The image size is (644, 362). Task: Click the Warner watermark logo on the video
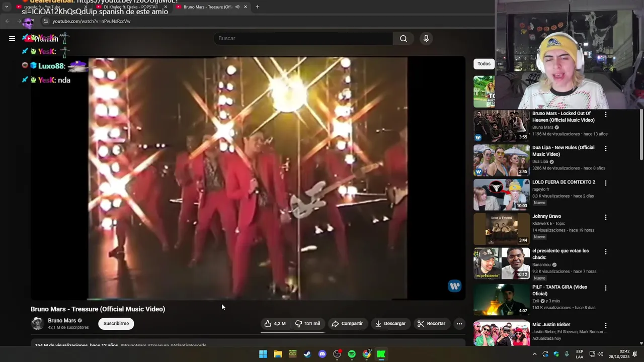click(x=454, y=286)
